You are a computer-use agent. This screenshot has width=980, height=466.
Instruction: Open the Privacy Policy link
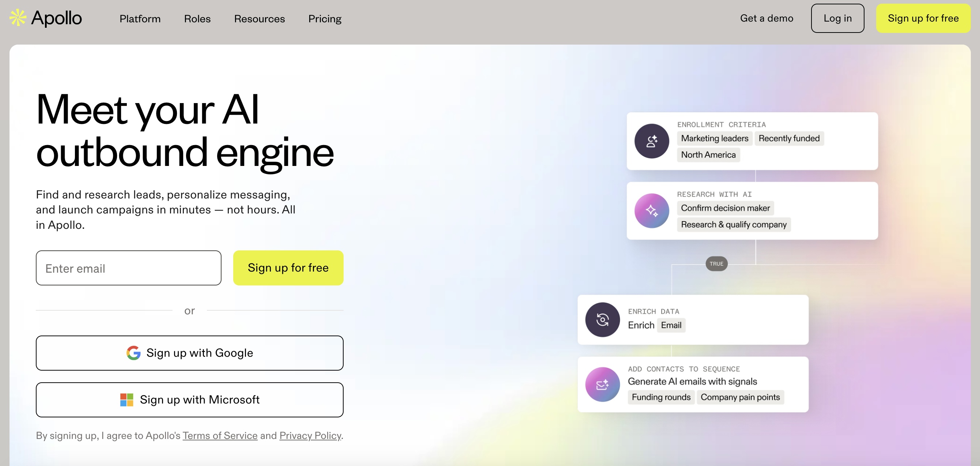pyautogui.click(x=310, y=435)
